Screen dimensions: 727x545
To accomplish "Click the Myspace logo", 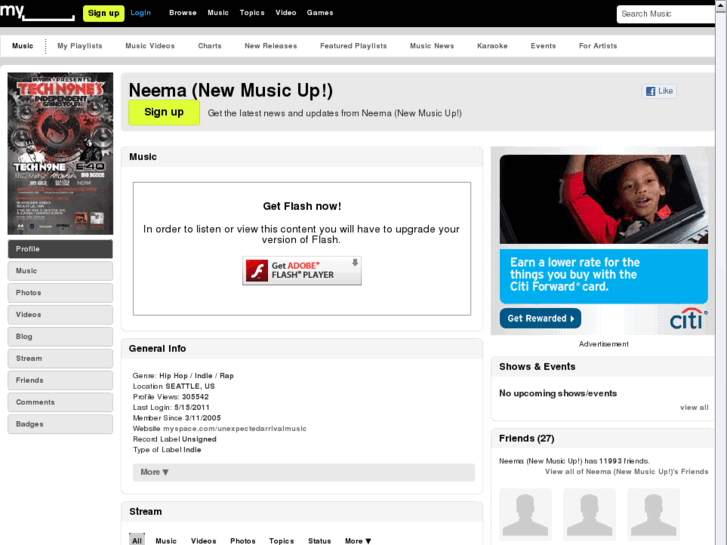I will pyautogui.click(x=37, y=12).
